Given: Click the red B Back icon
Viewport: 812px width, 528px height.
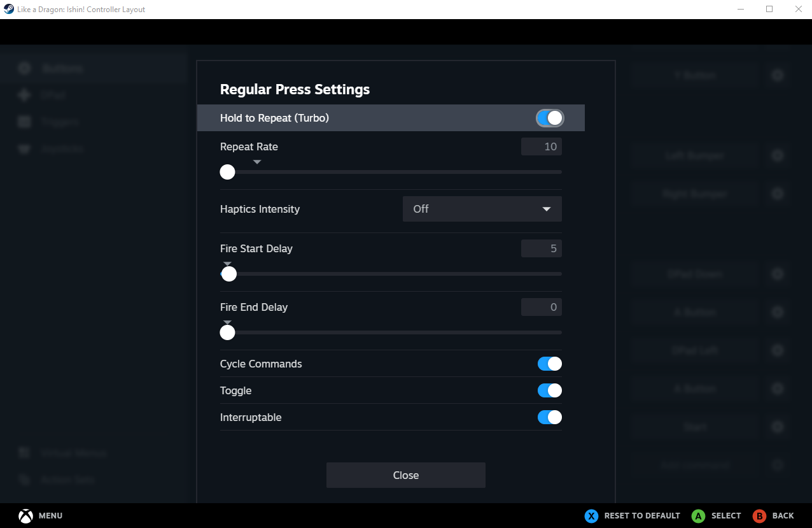Looking at the screenshot, I should click(x=759, y=516).
